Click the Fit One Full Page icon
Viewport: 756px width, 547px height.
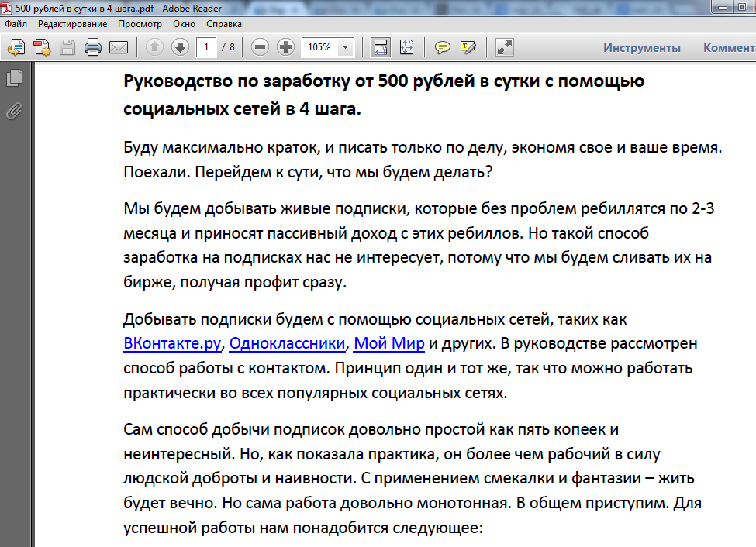click(407, 47)
